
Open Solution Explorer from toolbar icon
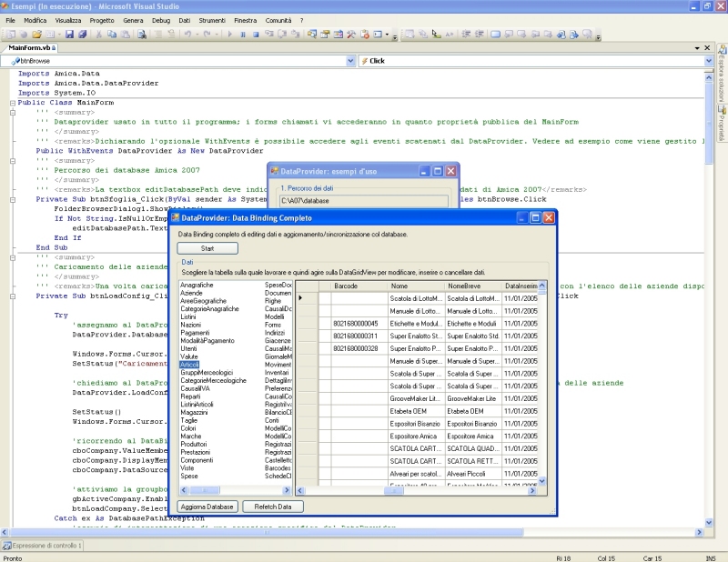(x=312, y=35)
